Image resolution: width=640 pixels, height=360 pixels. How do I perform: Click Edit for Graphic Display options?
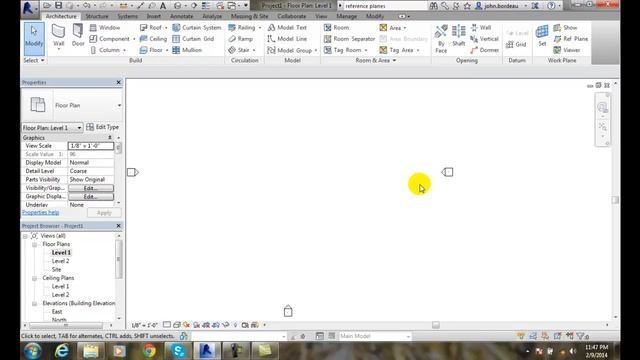click(91, 197)
